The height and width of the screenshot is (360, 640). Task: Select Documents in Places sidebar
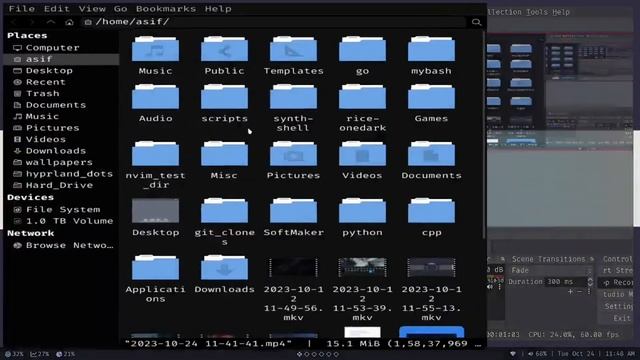click(61, 105)
